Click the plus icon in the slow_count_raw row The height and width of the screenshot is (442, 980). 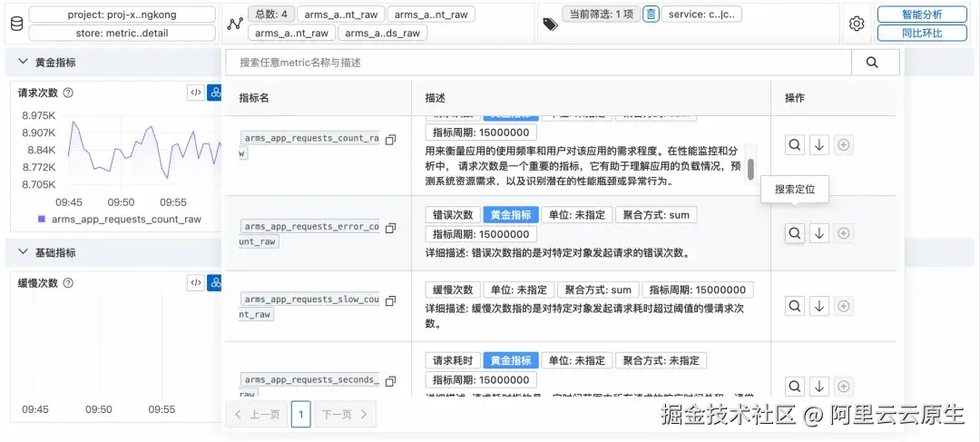[844, 307]
